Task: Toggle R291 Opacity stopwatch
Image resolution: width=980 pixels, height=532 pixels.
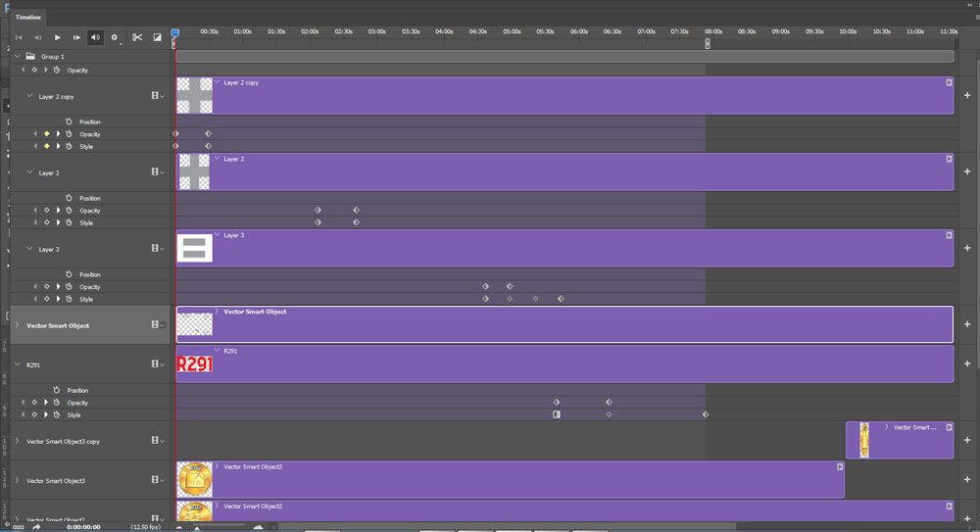Action: click(56, 402)
